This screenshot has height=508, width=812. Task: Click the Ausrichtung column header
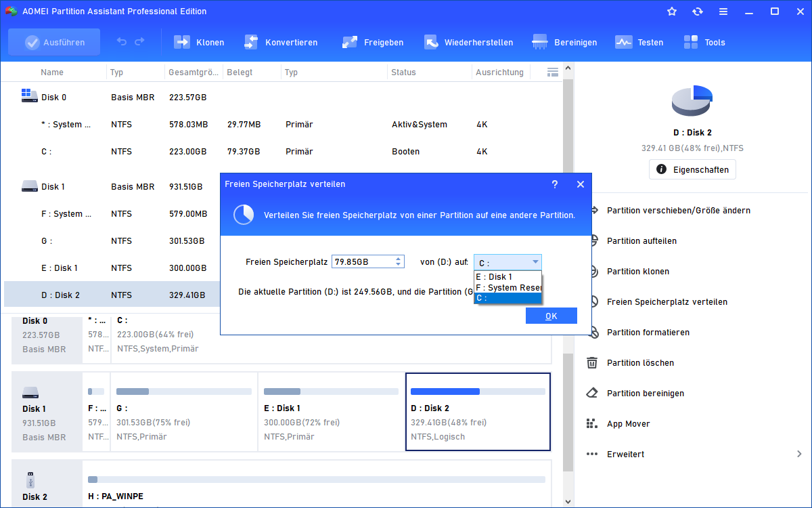(x=499, y=72)
